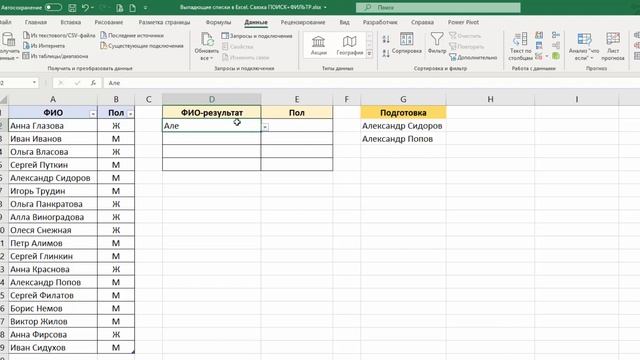Click the Из Интернета data source button

tap(44, 46)
